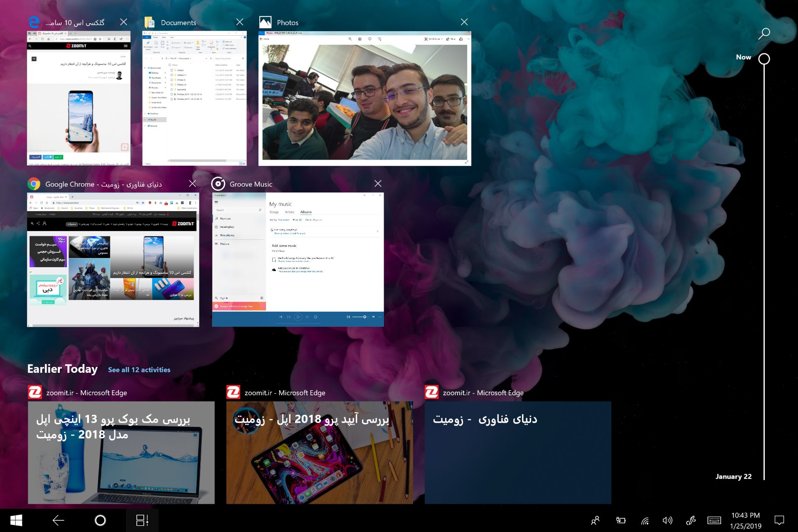The width and height of the screenshot is (798, 532).
Task: Click the Documents window title text
Action: tap(178, 22)
